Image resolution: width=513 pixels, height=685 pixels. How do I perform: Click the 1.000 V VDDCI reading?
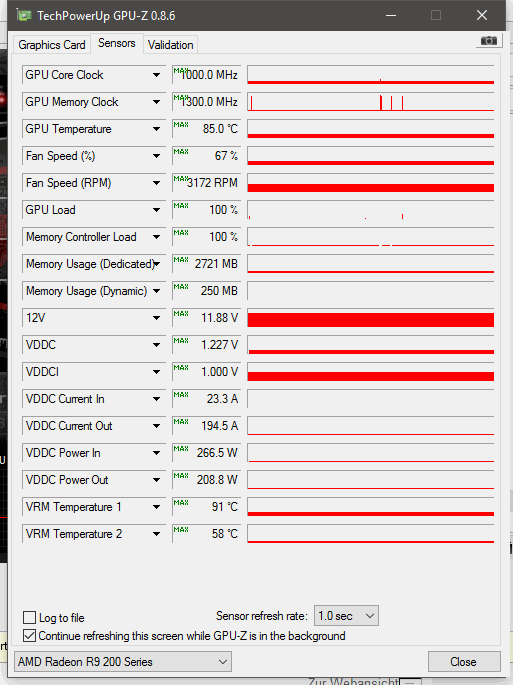point(206,372)
